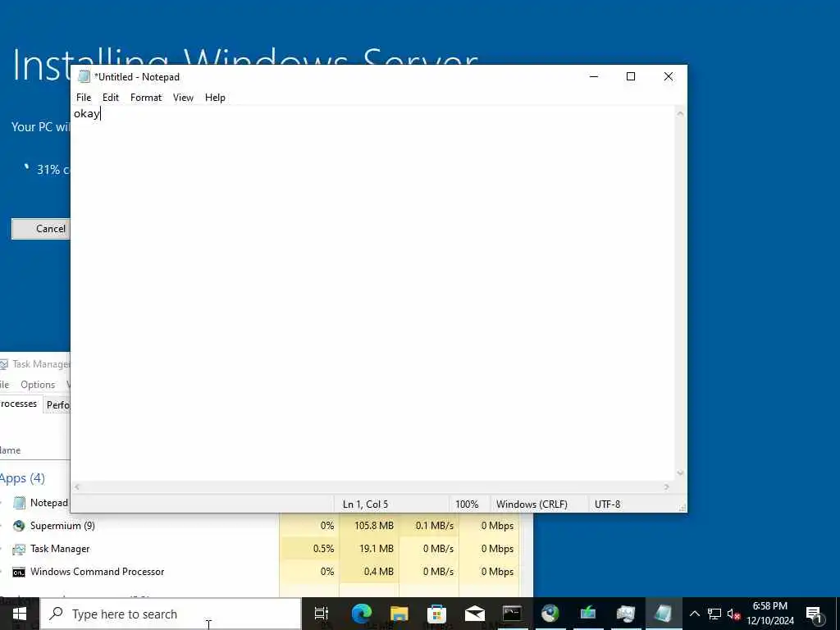Click Task Manager process icon in list

click(x=19, y=549)
